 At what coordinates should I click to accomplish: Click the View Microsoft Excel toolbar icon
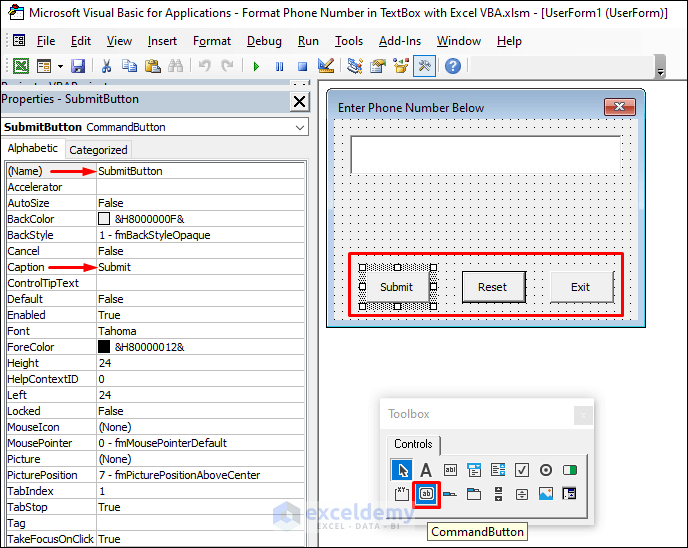[21, 66]
